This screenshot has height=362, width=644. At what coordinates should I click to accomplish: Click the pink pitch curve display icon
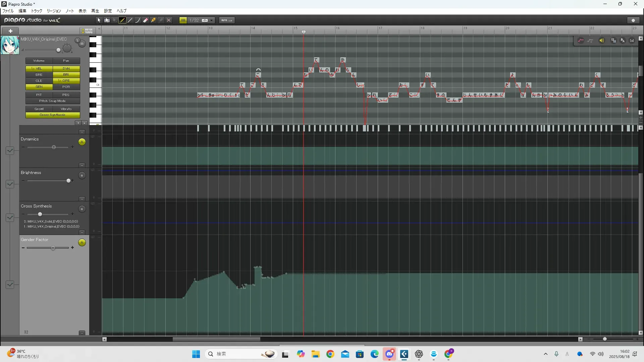pos(581,41)
